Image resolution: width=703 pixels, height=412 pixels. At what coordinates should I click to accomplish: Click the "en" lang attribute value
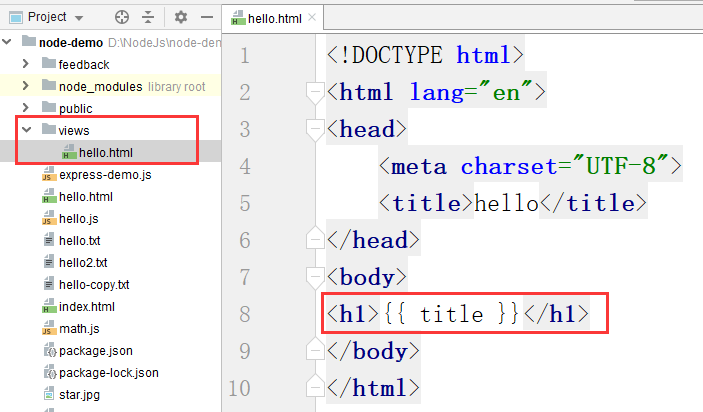click(x=505, y=92)
